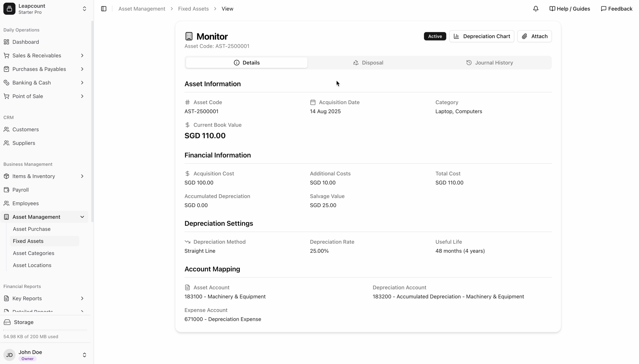Click the Dashboard grid icon
Screen dimensions: 639x364
7,42
